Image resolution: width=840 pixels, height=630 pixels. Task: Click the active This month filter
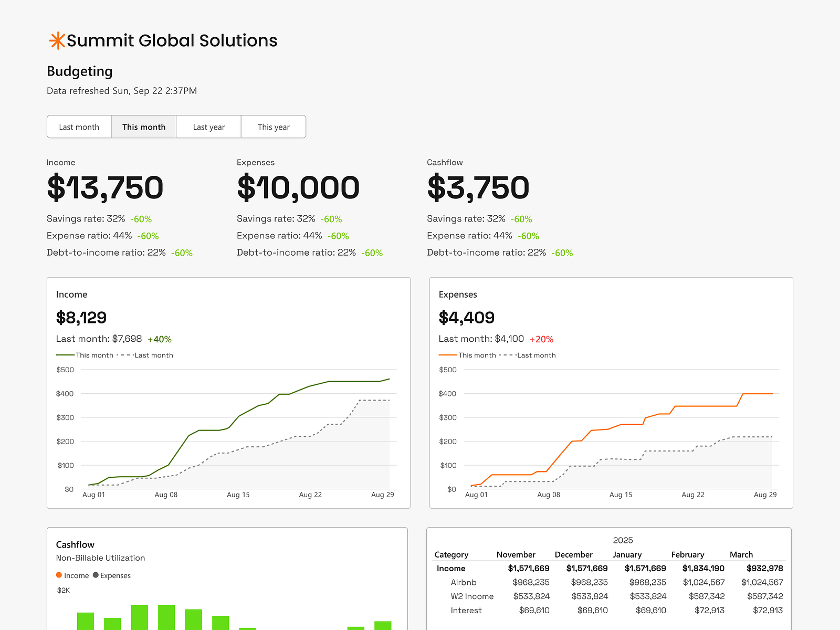click(x=143, y=127)
